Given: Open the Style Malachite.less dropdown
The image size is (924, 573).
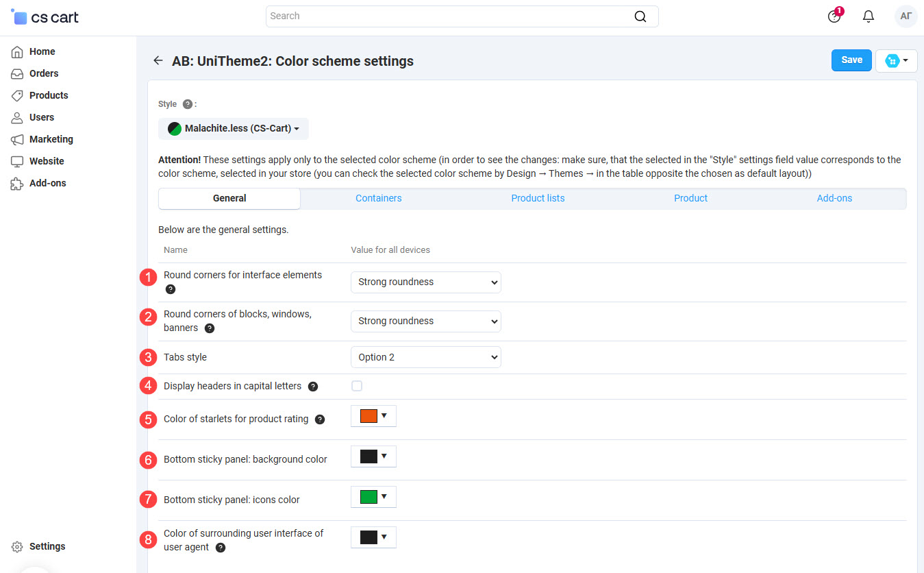Looking at the screenshot, I should click(234, 128).
